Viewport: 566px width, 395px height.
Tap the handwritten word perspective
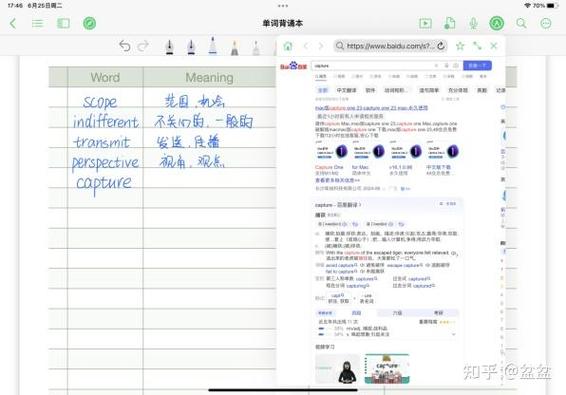tap(105, 163)
